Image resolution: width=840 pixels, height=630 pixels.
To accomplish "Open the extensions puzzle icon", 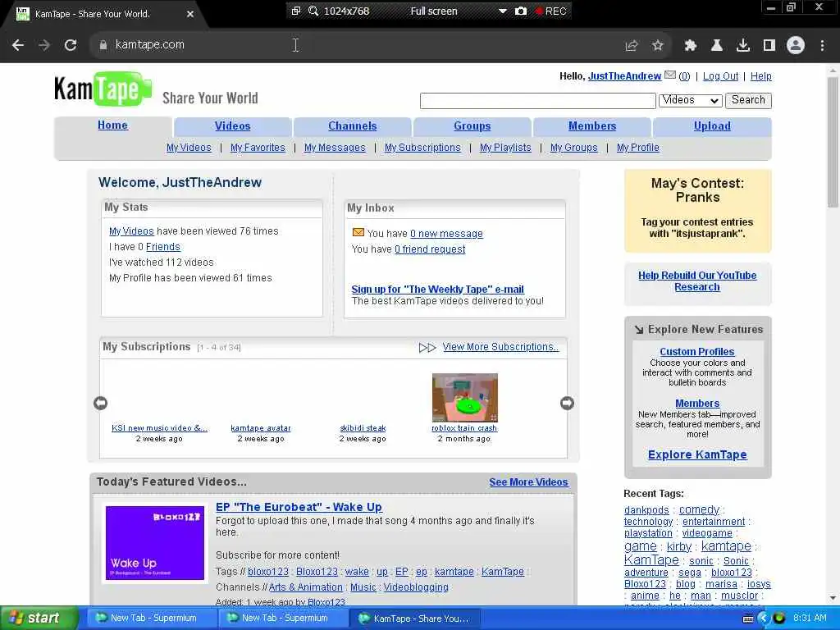I will point(691,46).
